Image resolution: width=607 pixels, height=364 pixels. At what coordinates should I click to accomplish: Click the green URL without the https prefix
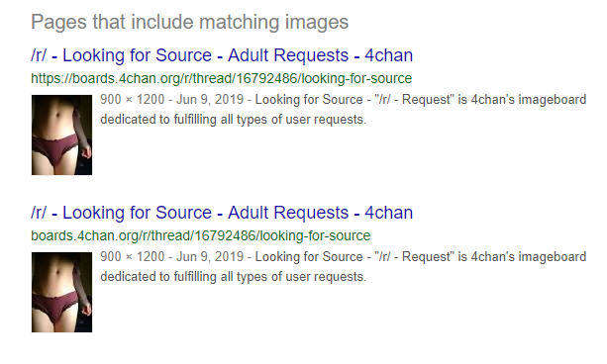point(201,235)
